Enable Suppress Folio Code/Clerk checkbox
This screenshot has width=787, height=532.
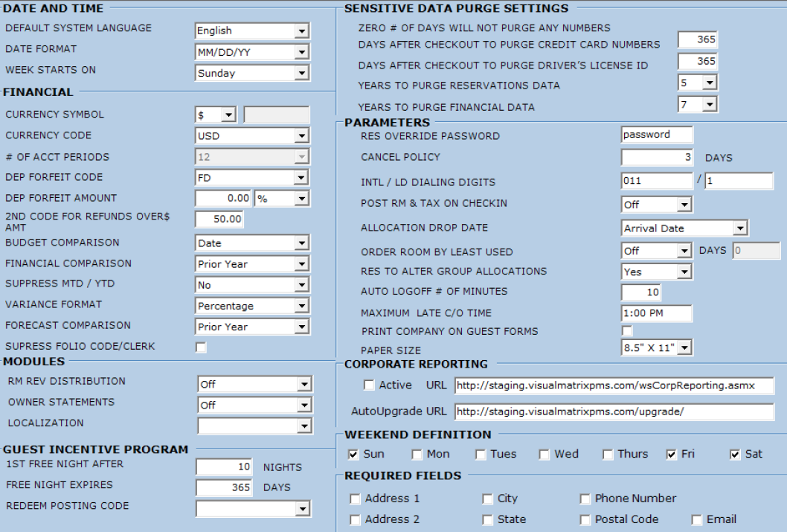tap(201, 347)
